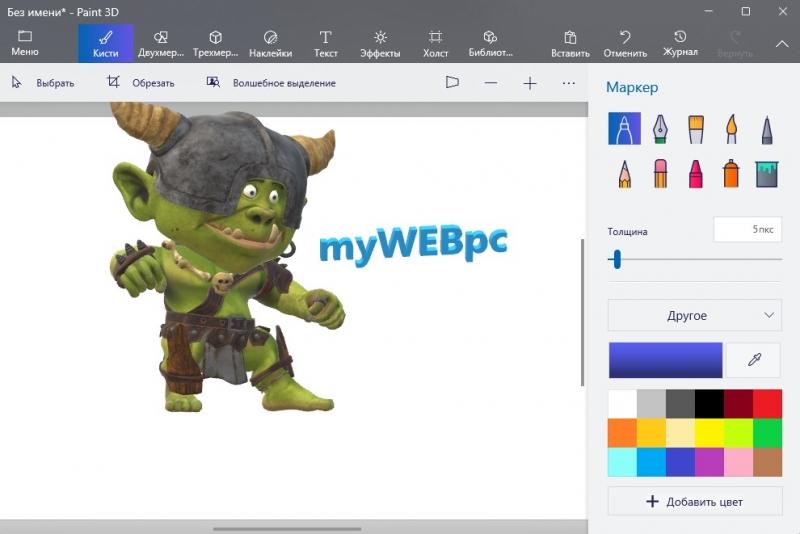Open the Наклейки stickers tab

click(x=270, y=43)
